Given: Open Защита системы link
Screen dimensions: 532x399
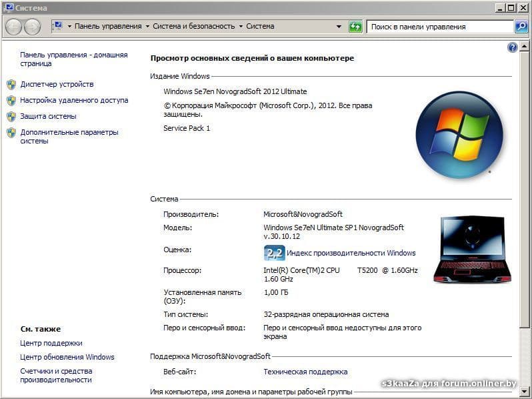Looking at the screenshot, I should 48,116.
